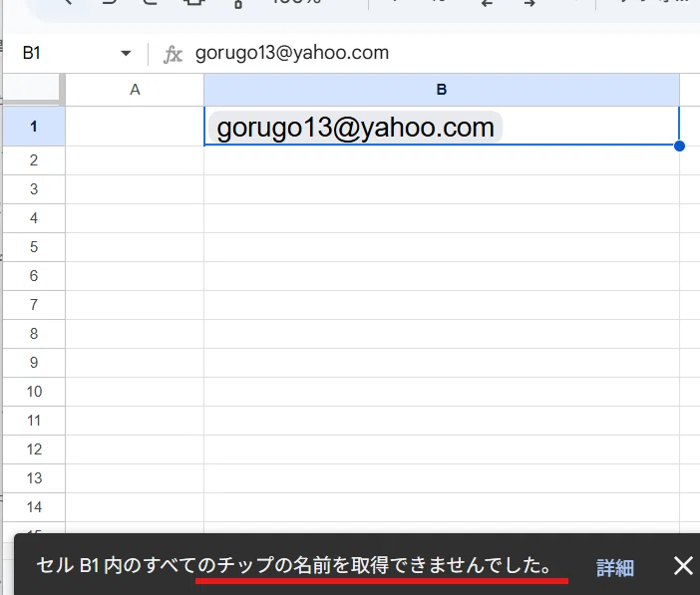Select row 12 header

[x=34, y=449]
